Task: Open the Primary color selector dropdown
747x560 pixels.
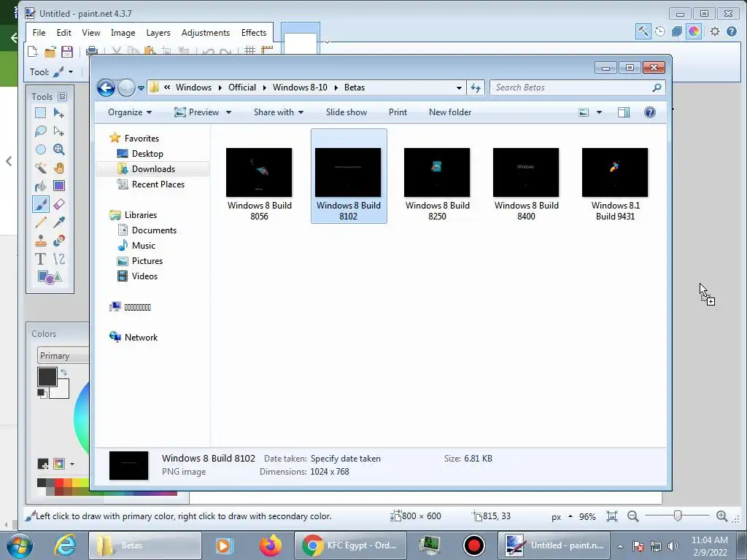Action: [x=63, y=356]
